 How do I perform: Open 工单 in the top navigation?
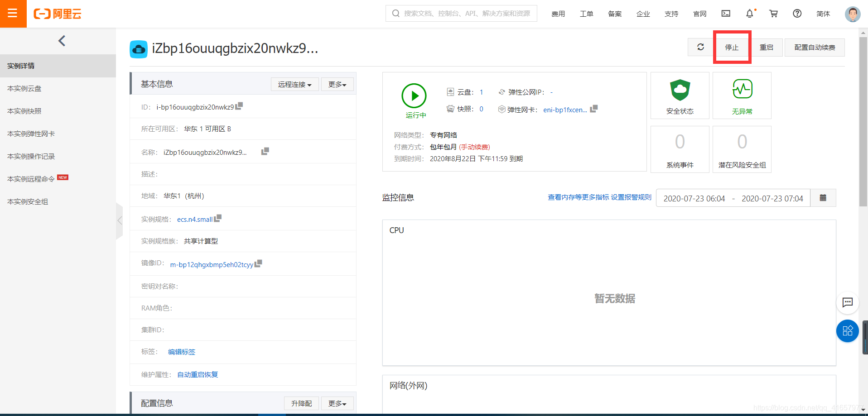[x=587, y=14]
